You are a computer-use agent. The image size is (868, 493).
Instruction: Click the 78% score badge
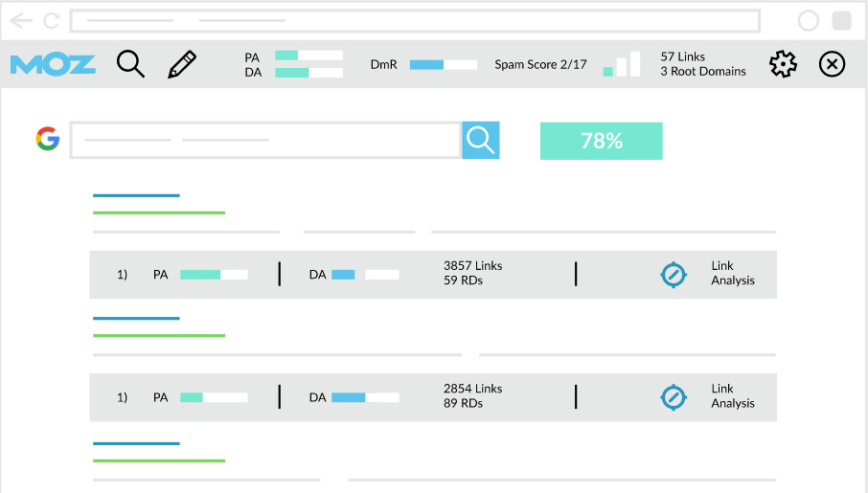[x=601, y=141]
